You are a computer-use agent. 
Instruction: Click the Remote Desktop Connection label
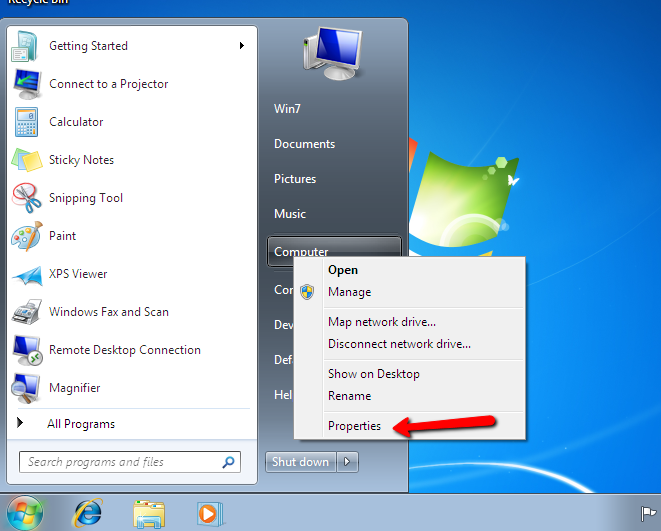(x=125, y=350)
